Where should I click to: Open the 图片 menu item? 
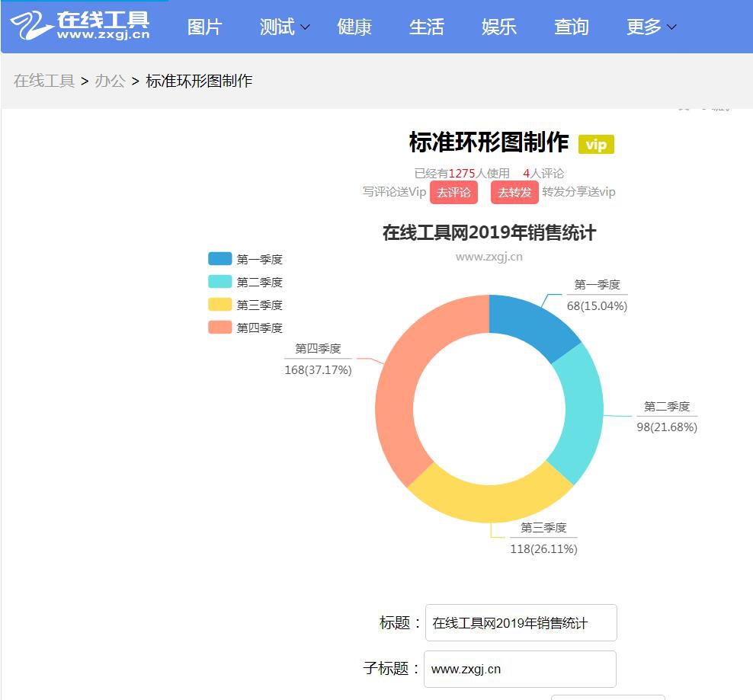(204, 27)
